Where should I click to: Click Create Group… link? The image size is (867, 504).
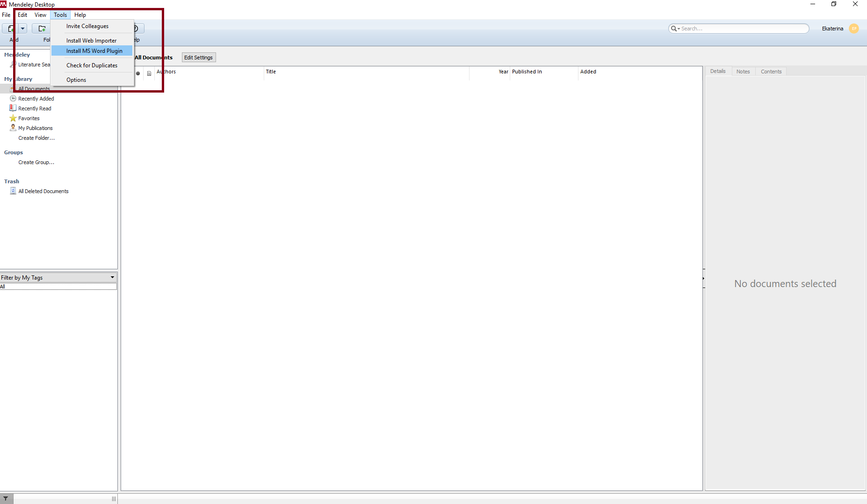click(x=36, y=162)
